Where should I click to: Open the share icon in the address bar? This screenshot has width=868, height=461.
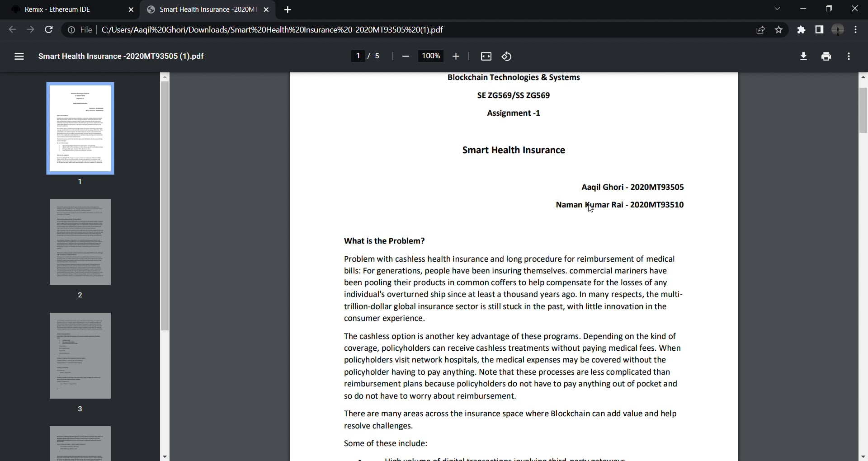[760, 30]
